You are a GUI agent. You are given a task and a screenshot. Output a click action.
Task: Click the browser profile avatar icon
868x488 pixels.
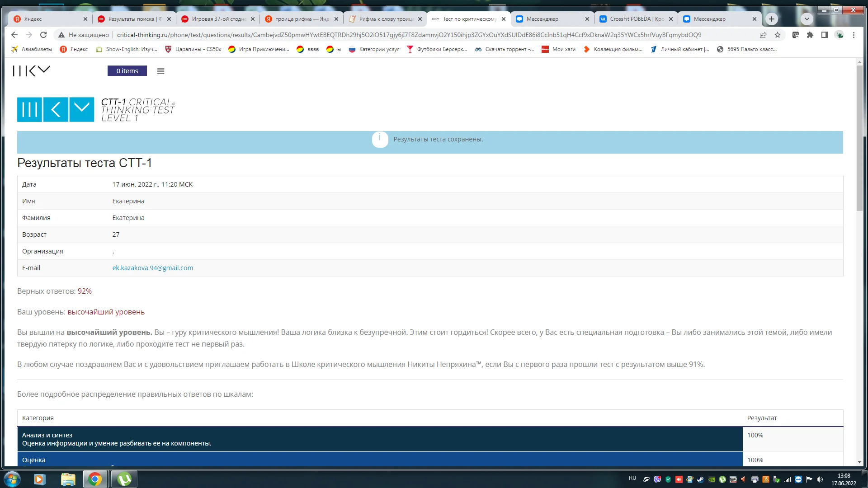[840, 35]
